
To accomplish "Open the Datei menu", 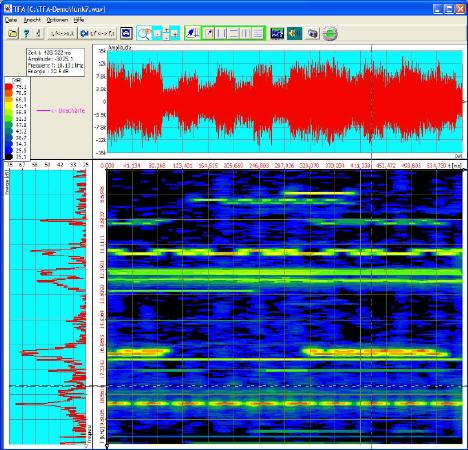I will pyautogui.click(x=11, y=20).
